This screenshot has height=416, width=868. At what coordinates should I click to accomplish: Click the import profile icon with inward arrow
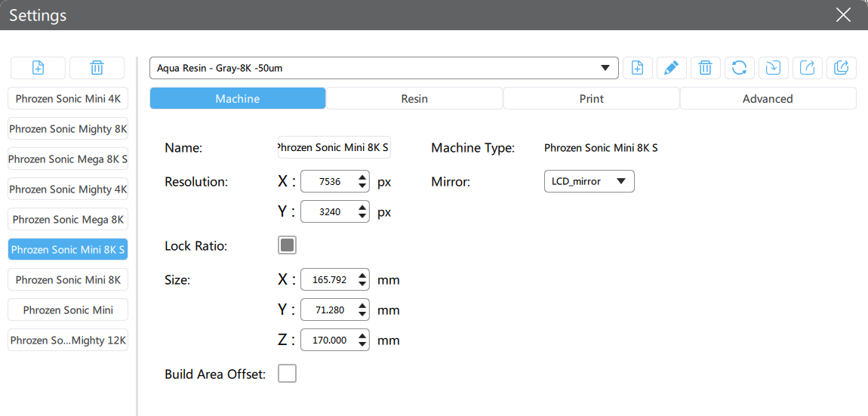(773, 68)
